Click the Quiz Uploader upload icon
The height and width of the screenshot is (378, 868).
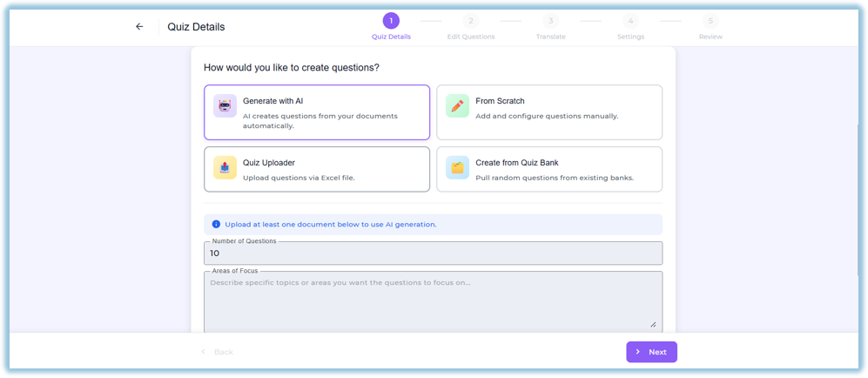pos(225,167)
